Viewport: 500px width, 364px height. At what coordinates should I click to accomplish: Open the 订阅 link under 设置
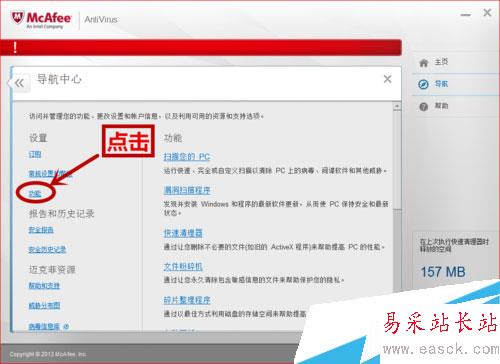35,154
